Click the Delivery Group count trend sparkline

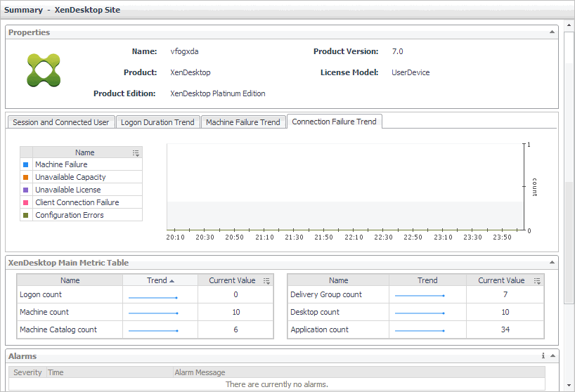click(420, 295)
